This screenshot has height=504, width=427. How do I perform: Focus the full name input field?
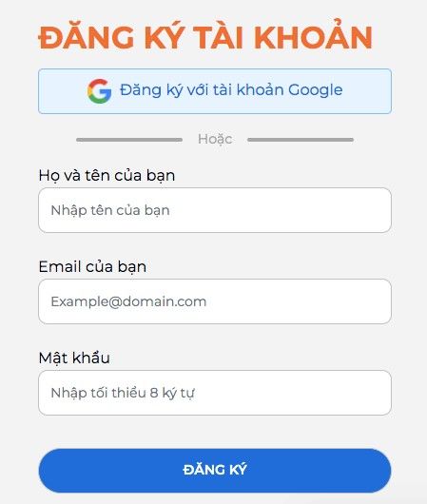pos(215,210)
